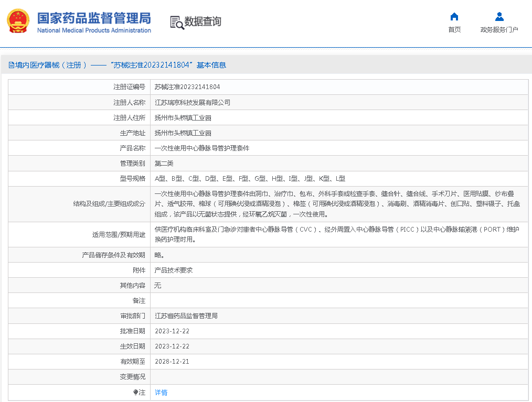Click the 生产地址 label
The height and width of the screenshot is (402, 532).
(133, 133)
